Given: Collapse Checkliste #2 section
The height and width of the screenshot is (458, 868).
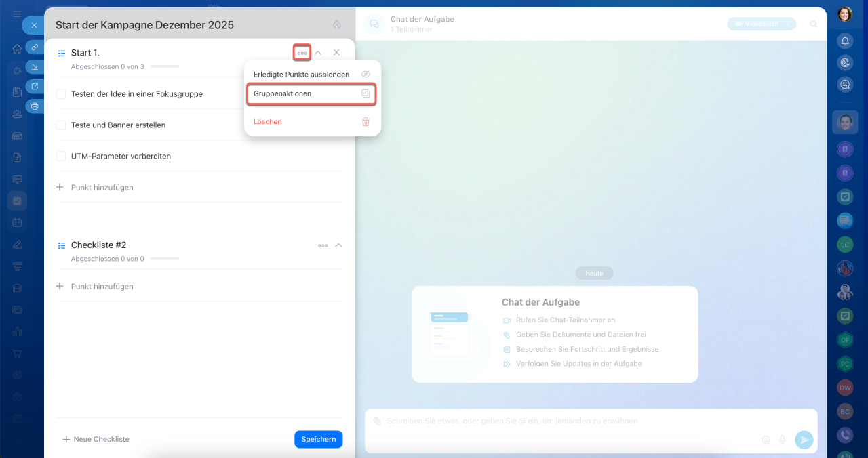Looking at the screenshot, I should (x=339, y=245).
